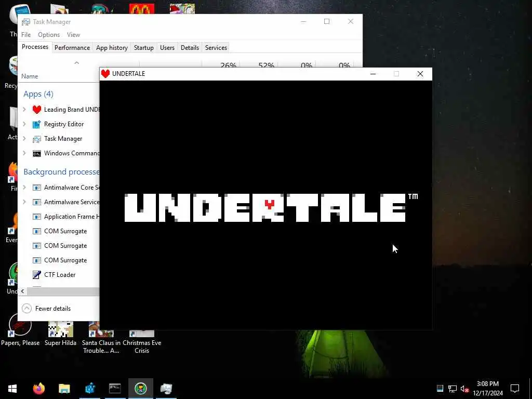Switch to the Services tab

pyautogui.click(x=216, y=48)
